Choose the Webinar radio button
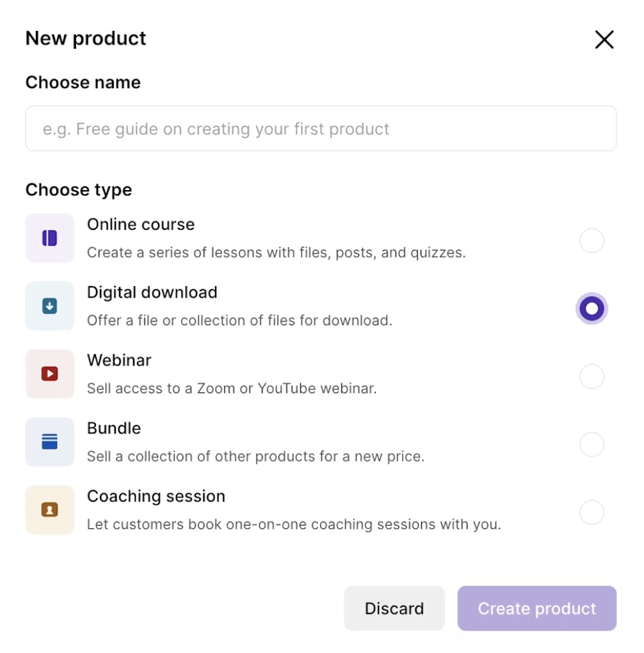Viewport: 644px width, 653px height. (591, 376)
